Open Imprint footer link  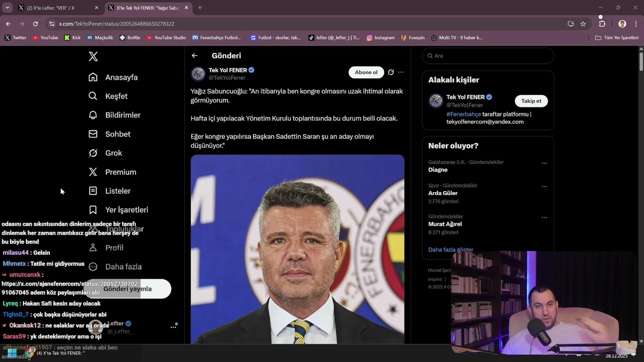435,280
